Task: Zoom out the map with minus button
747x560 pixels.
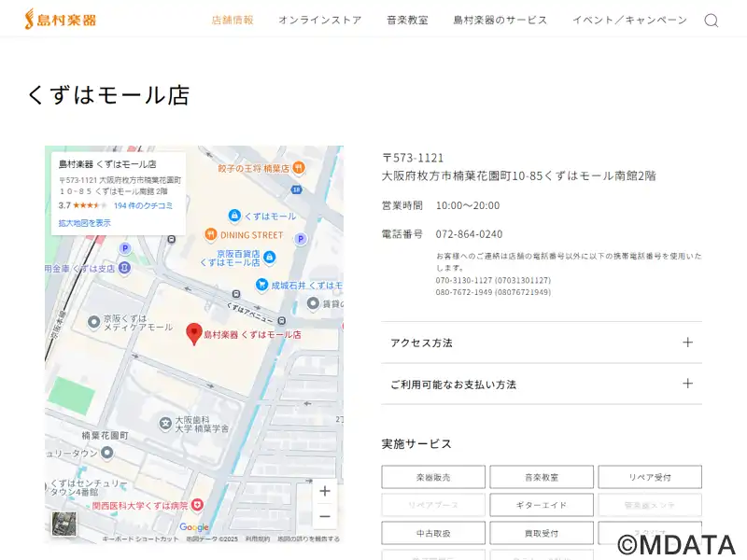Action: click(325, 516)
